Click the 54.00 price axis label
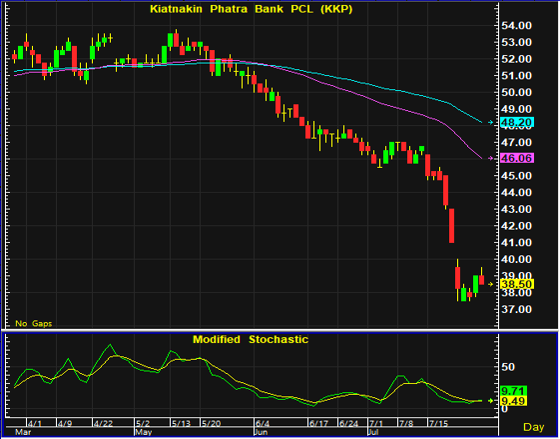 tap(517, 26)
